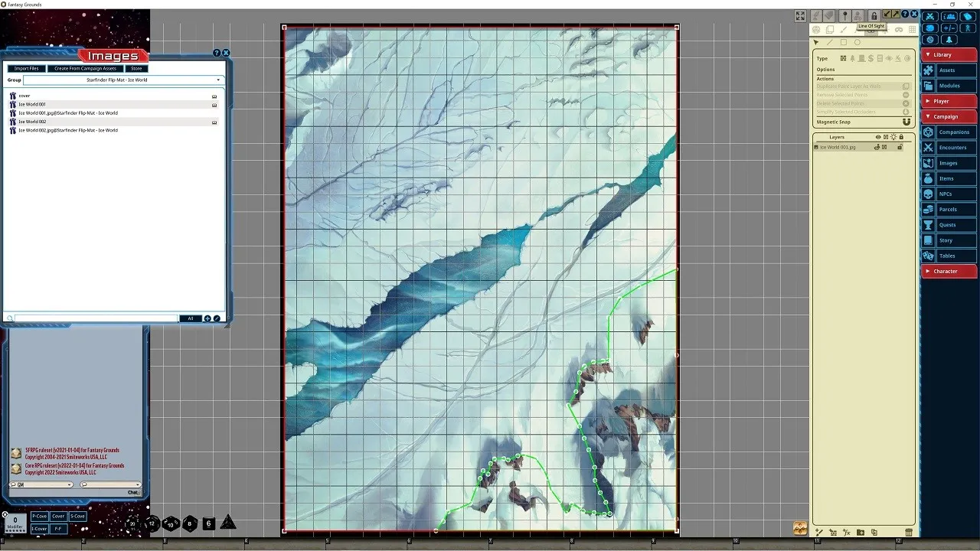The width and height of the screenshot is (980, 551).
Task: Open Story list
Action: (x=949, y=240)
